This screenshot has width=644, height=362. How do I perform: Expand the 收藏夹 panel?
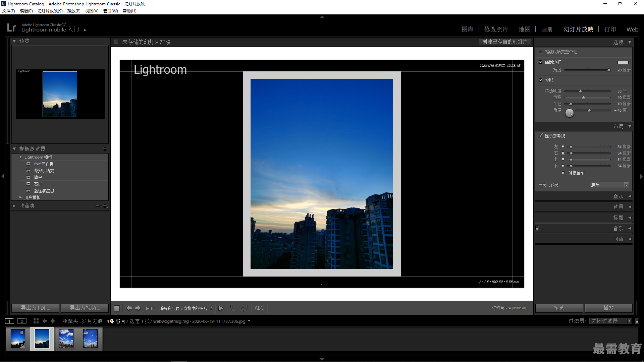tap(14, 206)
